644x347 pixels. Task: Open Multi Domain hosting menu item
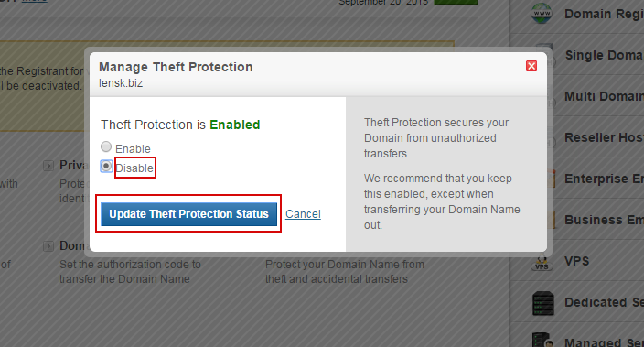[x=604, y=96]
